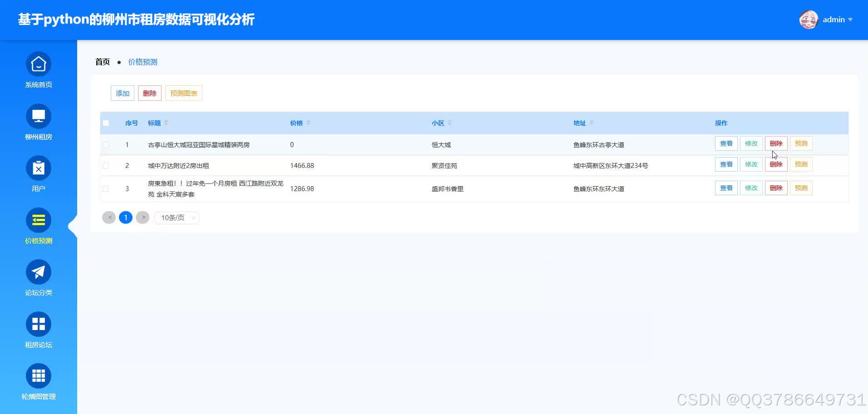Select 价格预测 in the sidebar
This screenshot has height=414, width=868.
click(38, 226)
